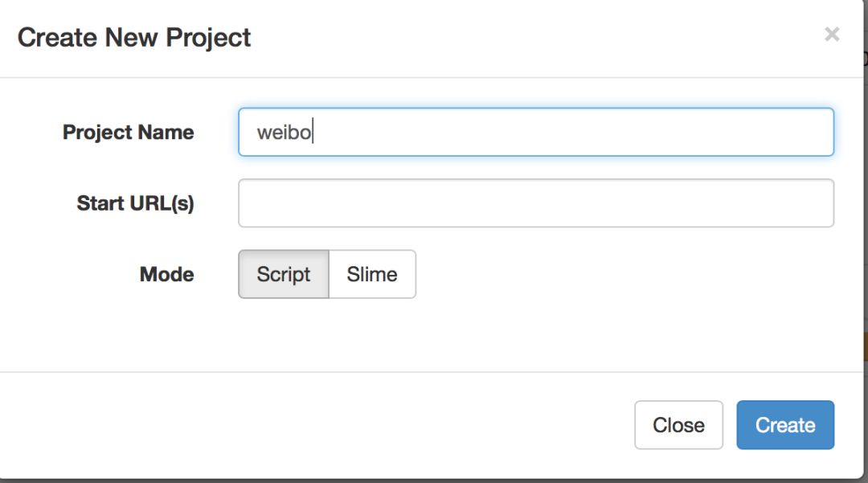Click the 'Start URL(s)' label
This screenshot has width=868, height=483.
[x=135, y=203]
